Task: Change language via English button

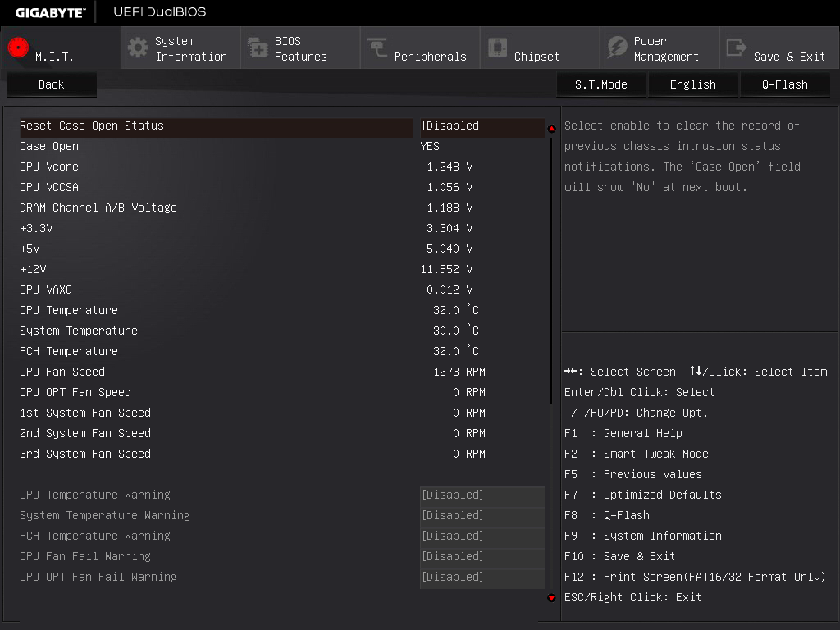Action: click(693, 84)
